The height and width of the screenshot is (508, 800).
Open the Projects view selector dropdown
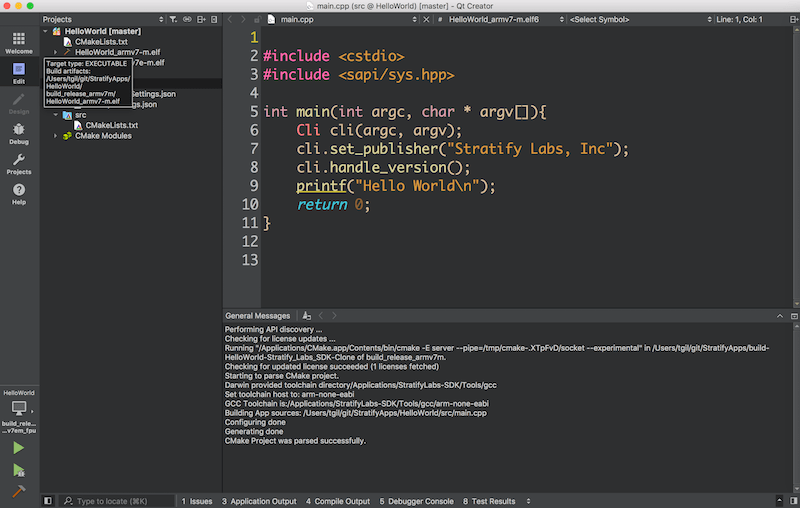coord(103,19)
